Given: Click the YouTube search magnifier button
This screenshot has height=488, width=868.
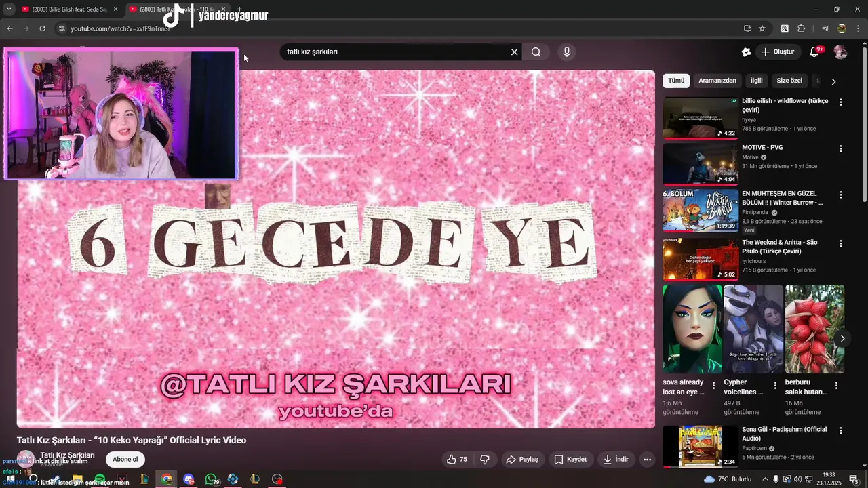Looking at the screenshot, I should pyautogui.click(x=536, y=52).
